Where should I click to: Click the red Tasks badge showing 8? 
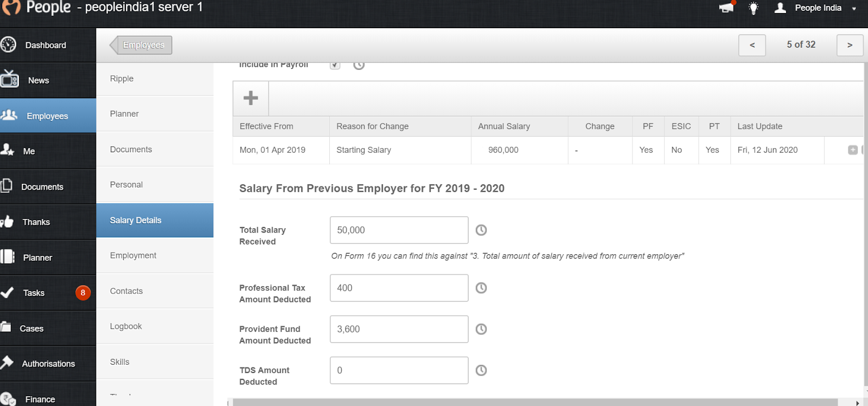(x=83, y=293)
